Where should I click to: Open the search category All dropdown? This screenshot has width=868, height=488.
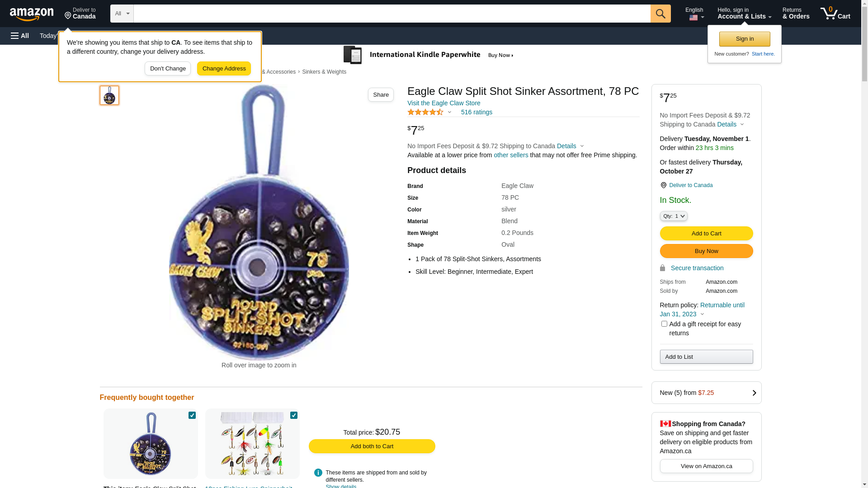tap(122, 14)
